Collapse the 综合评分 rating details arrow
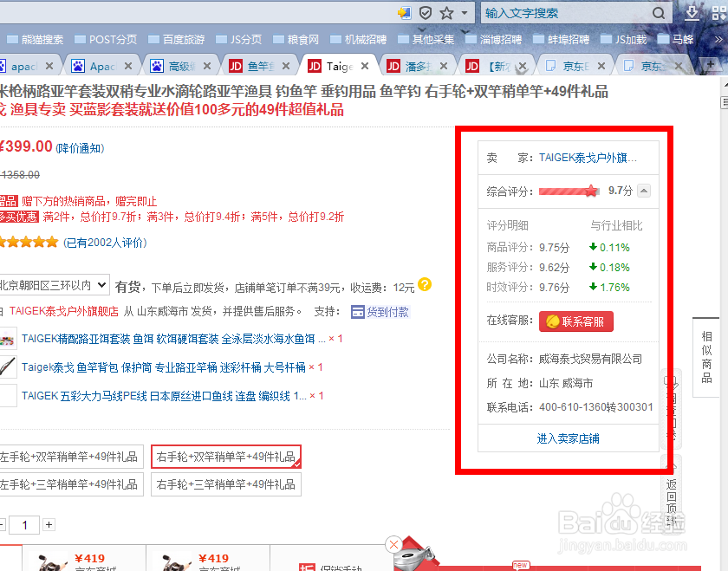This screenshot has height=571, width=728. [x=644, y=191]
